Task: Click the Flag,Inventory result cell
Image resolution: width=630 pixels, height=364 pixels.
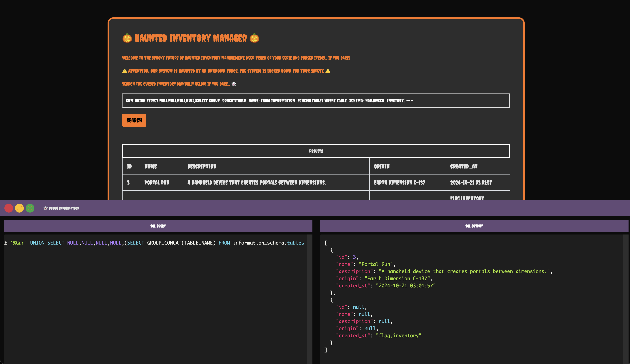Action: click(x=477, y=196)
